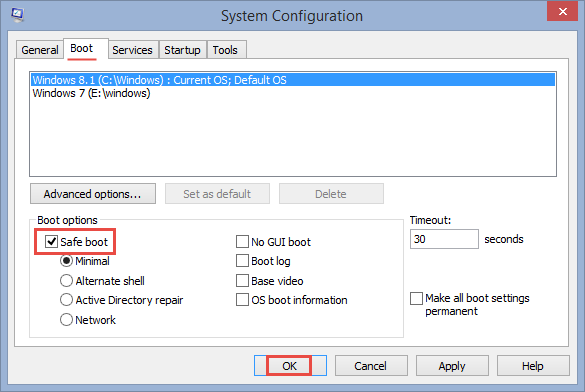Open the Services tab

[x=132, y=50]
